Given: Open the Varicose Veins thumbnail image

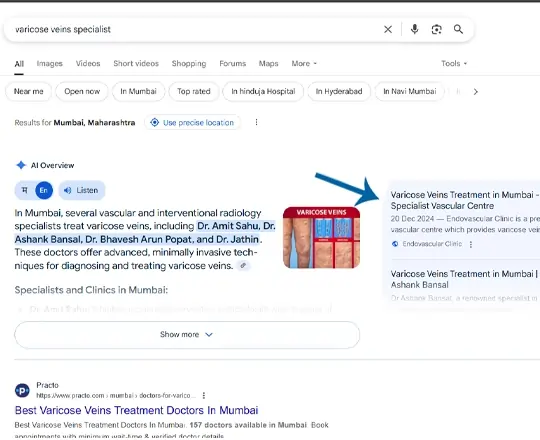Looking at the screenshot, I should click(321, 238).
